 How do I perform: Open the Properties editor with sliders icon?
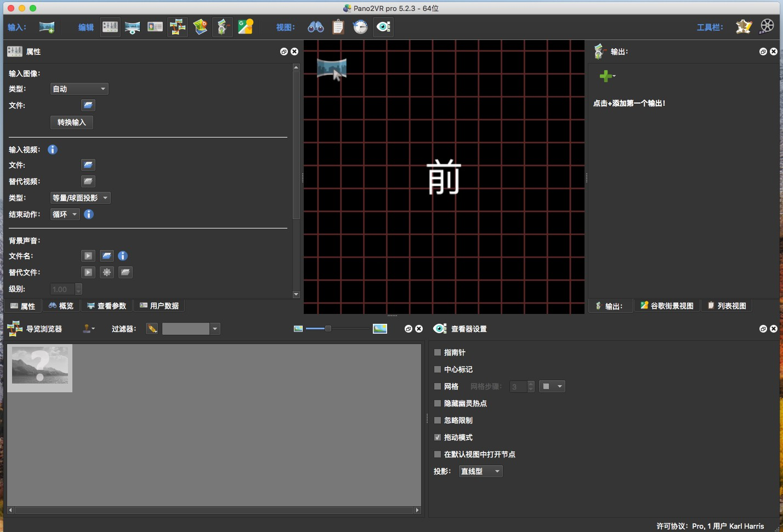(110, 26)
